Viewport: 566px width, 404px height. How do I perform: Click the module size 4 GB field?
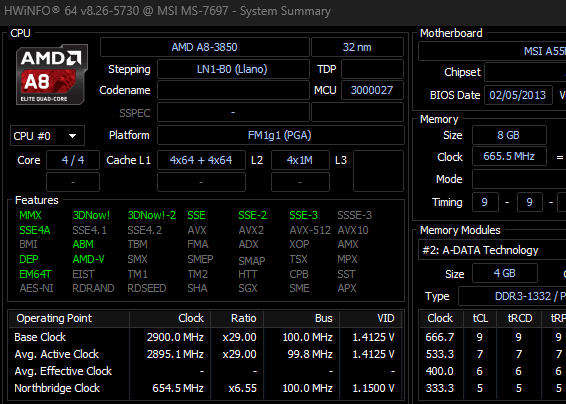(505, 273)
